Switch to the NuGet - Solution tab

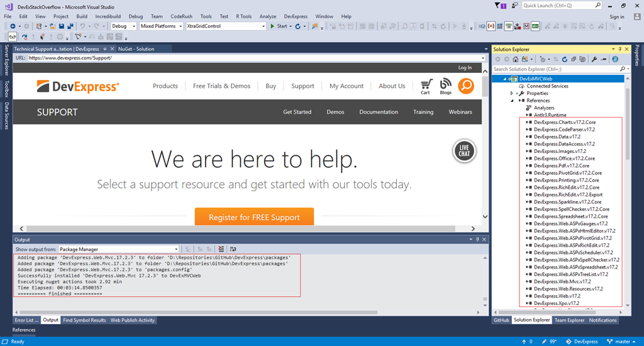[x=136, y=49]
